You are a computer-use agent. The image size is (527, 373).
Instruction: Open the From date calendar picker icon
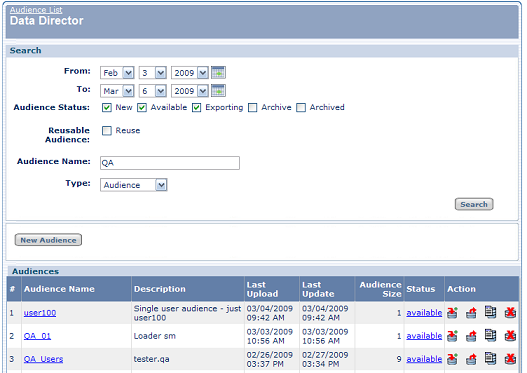[x=218, y=73]
